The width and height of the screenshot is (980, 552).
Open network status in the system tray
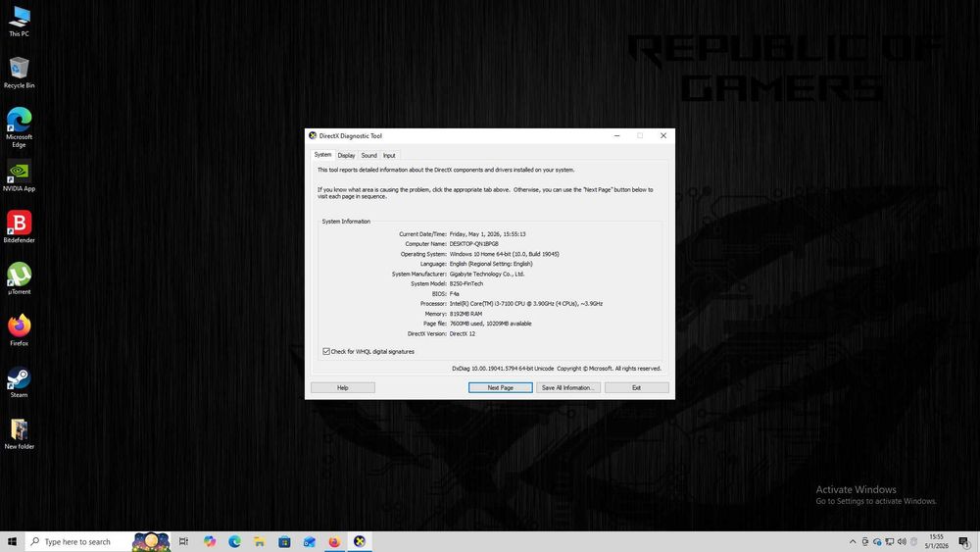pyautogui.click(x=890, y=541)
